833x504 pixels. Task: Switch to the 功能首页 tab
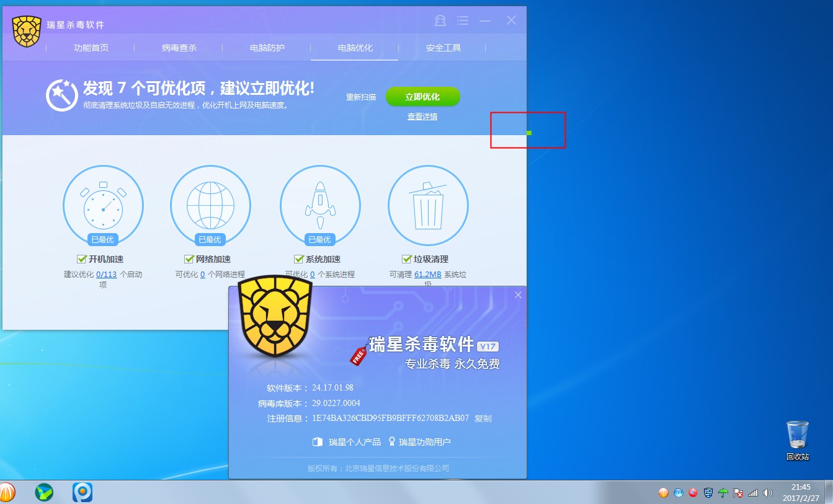coord(91,48)
